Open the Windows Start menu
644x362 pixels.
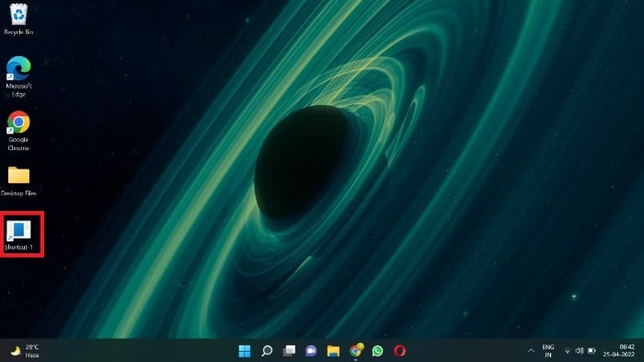(x=245, y=351)
